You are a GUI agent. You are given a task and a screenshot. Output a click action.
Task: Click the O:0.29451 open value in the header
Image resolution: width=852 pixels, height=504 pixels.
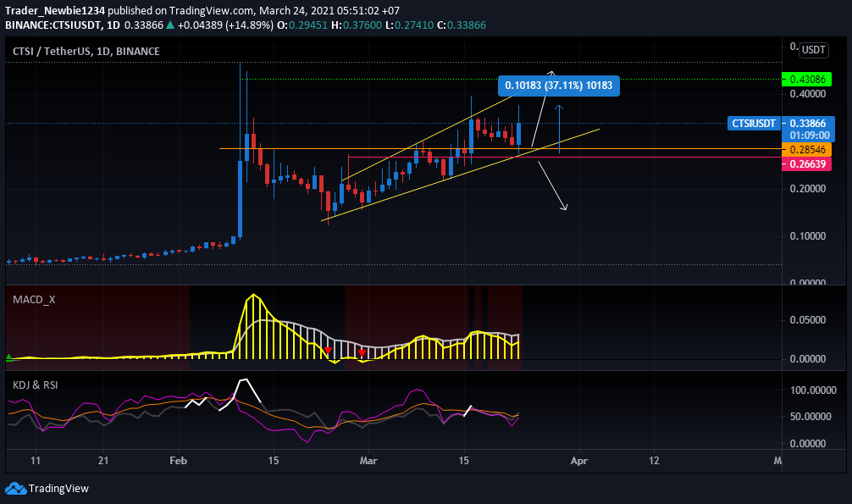point(302,25)
